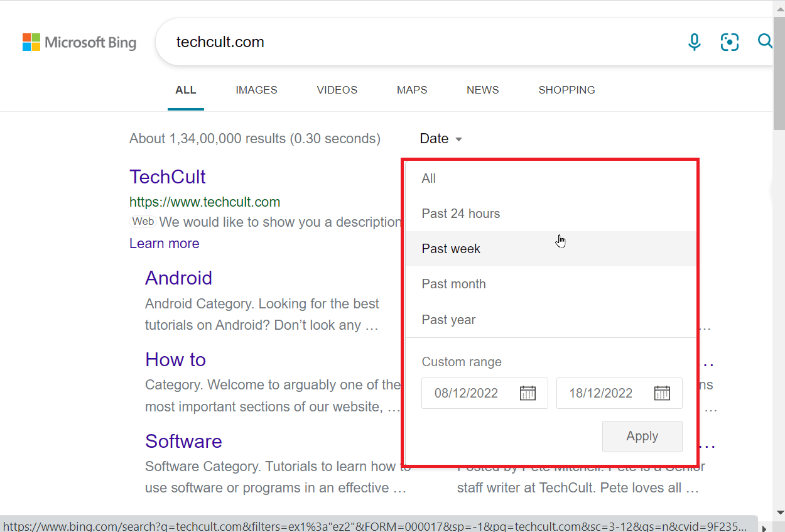The height and width of the screenshot is (532, 785).
Task: Click the search magnifier icon
Action: [765, 41]
